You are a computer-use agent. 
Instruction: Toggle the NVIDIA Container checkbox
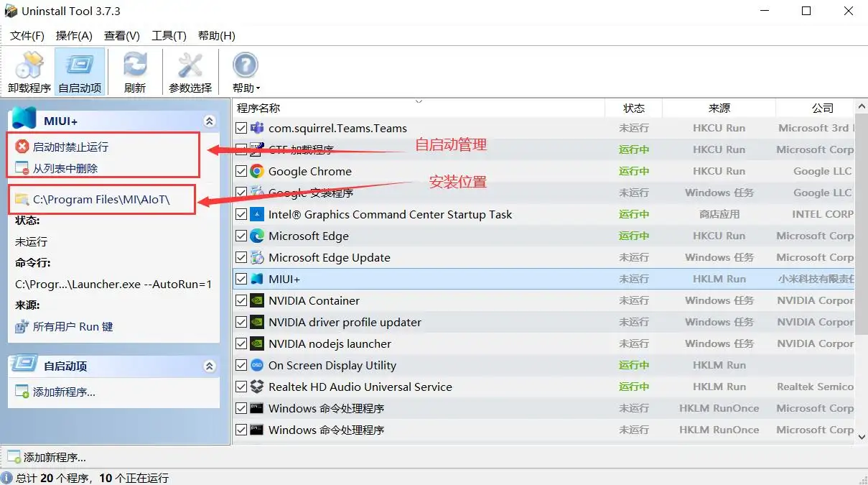pos(241,300)
